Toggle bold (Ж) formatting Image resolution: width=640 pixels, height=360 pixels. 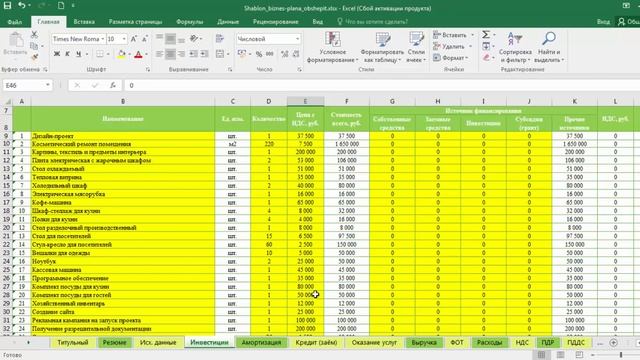[57, 54]
